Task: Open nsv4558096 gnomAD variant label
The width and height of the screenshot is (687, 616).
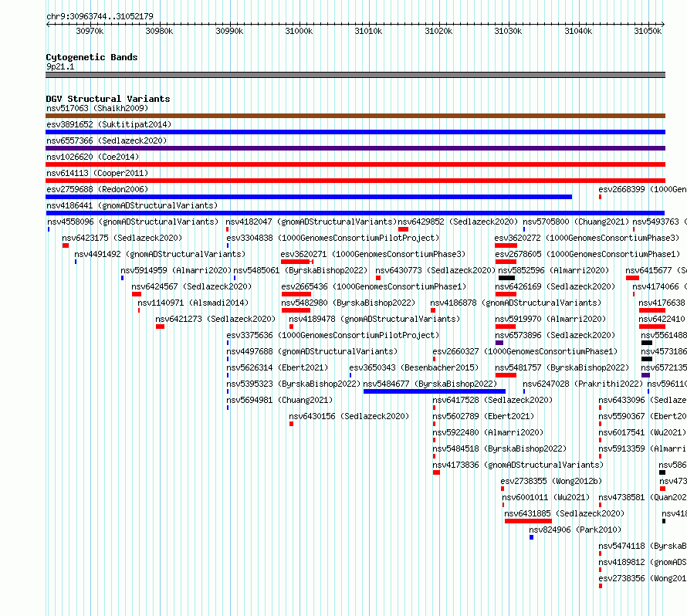Action: (133, 222)
